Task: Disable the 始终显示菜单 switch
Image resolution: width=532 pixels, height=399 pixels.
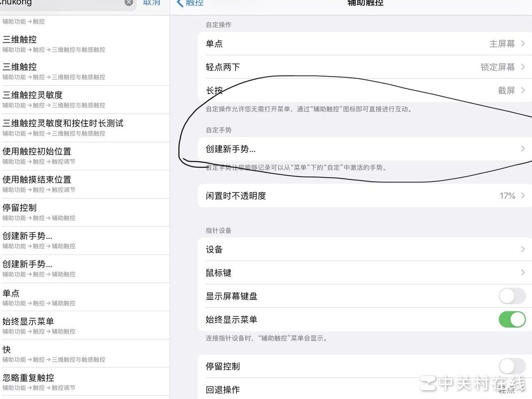Action: tap(512, 319)
